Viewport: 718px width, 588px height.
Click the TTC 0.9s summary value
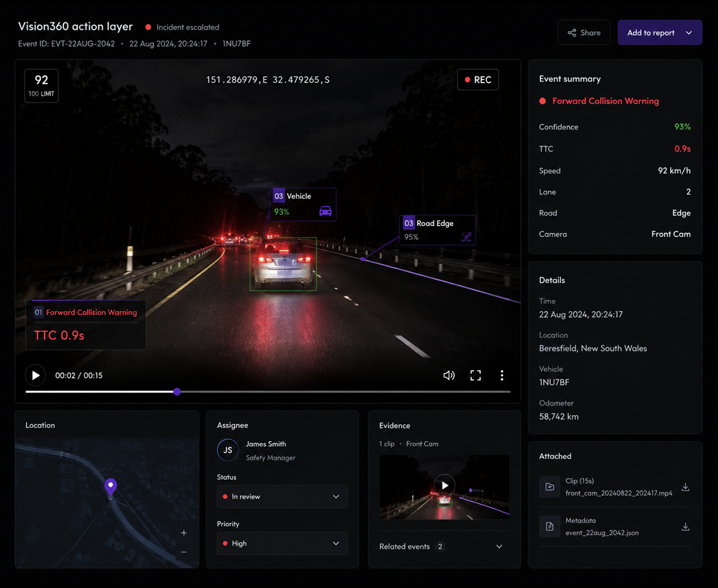tap(683, 149)
